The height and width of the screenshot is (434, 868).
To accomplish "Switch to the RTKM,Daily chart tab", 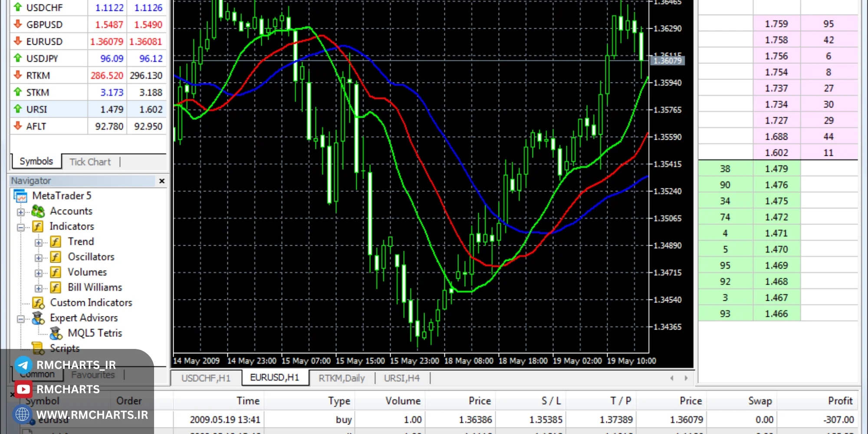I will point(342,378).
